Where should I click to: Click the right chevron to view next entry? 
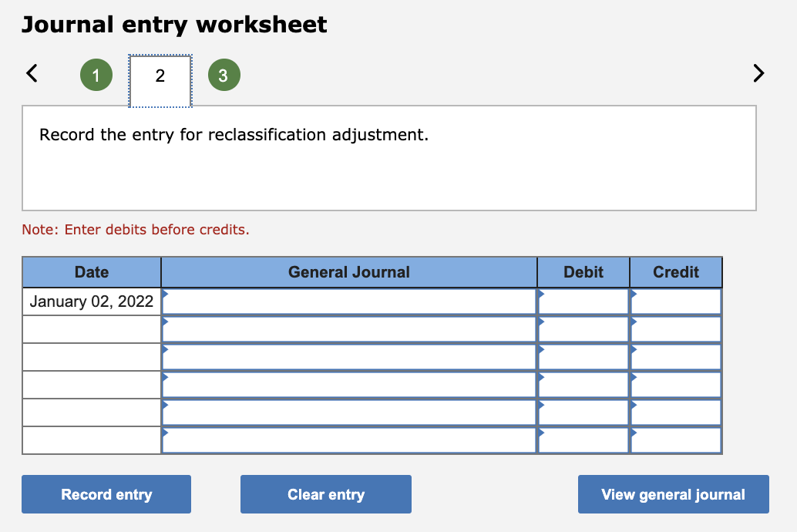click(758, 72)
